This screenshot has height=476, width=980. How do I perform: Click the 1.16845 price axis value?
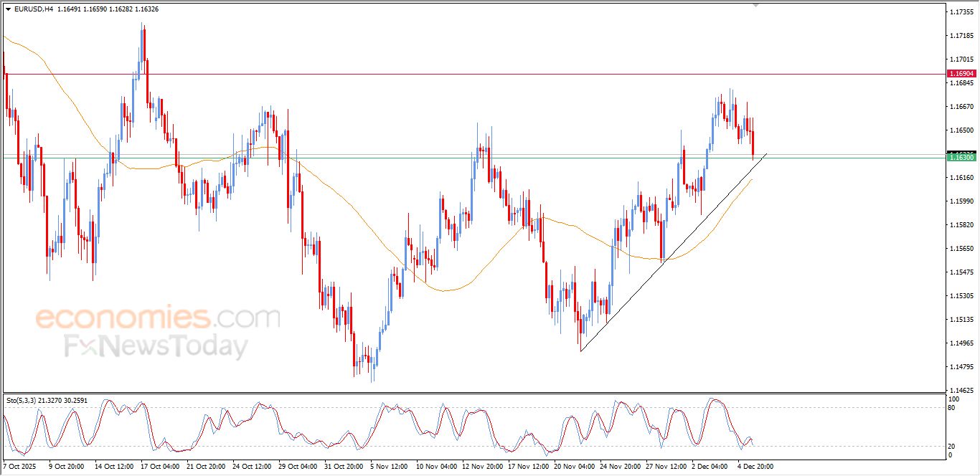pyautogui.click(x=961, y=83)
